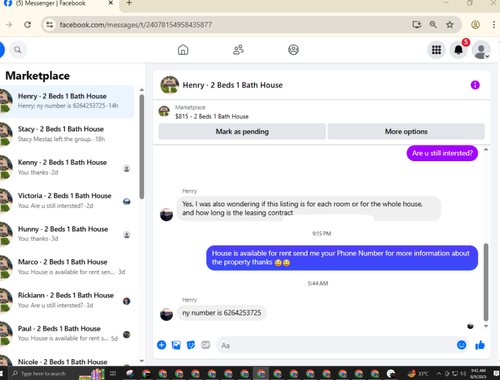Viewport: 500px width, 380px height.
Task: Open the Chrome three-dot menu
Action: coord(494,24)
